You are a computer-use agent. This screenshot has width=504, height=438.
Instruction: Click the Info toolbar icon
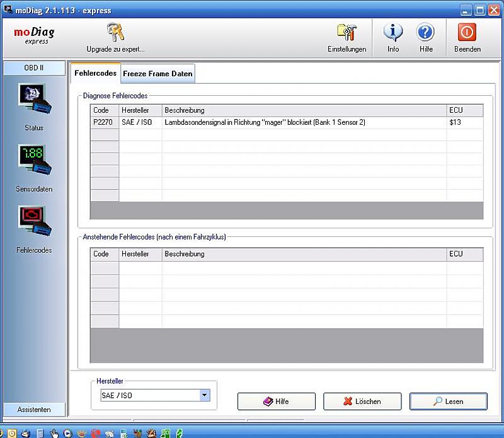[x=393, y=33]
